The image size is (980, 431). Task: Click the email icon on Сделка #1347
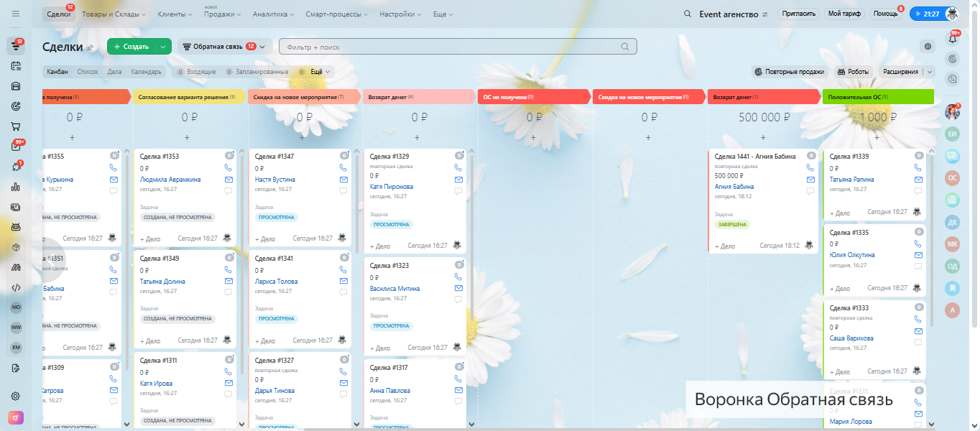pyautogui.click(x=343, y=180)
